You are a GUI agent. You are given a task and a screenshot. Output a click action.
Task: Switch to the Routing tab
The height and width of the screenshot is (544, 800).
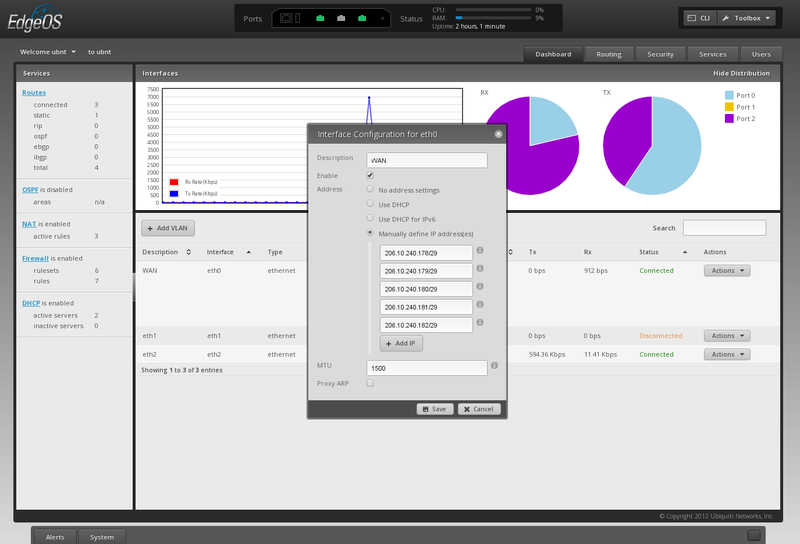coord(609,54)
